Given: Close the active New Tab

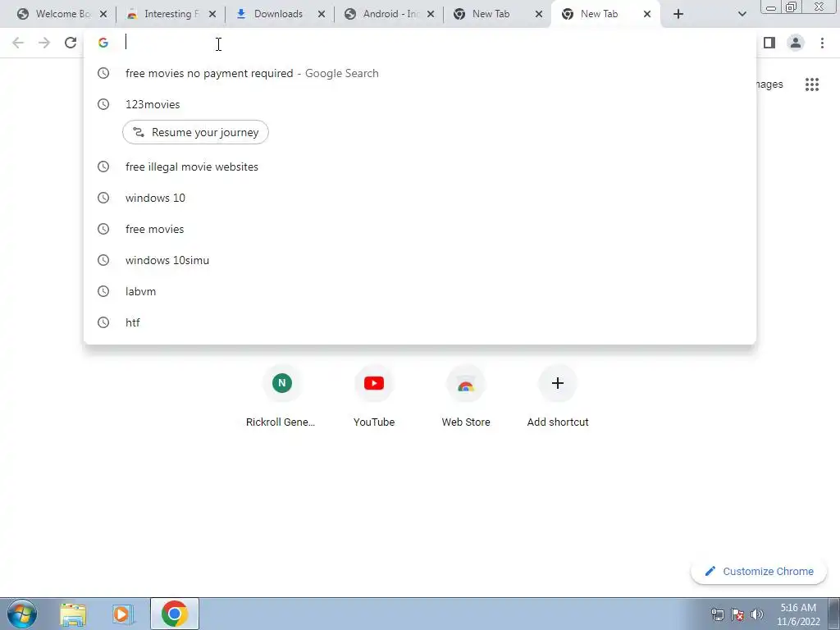Looking at the screenshot, I should click(646, 15).
